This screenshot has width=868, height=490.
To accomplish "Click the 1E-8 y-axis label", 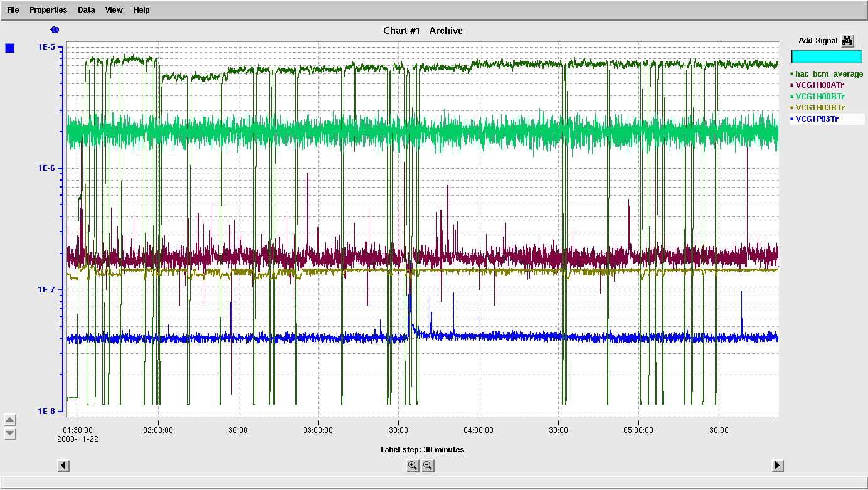I will coord(47,412).
